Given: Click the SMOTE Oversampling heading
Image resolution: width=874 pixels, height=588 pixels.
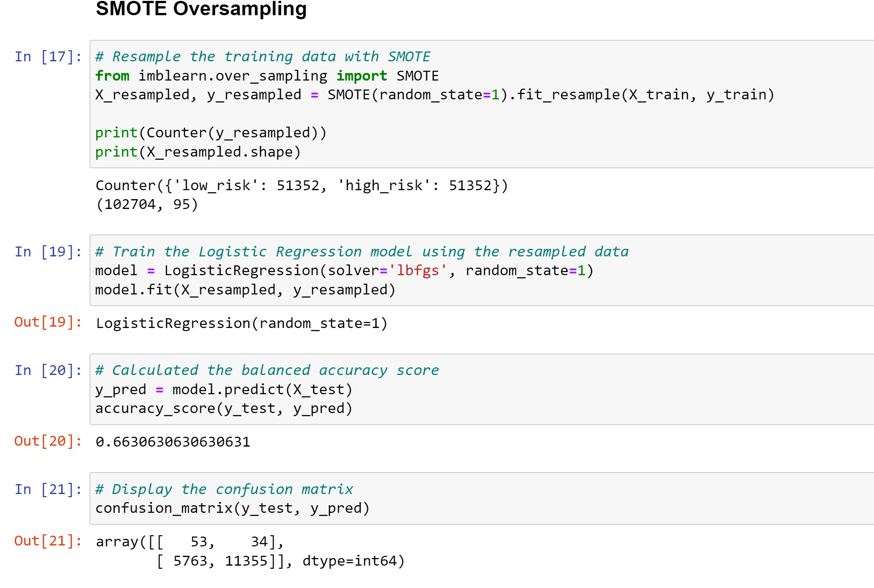Looking at the screenshot, I should (x=201, y=9).
